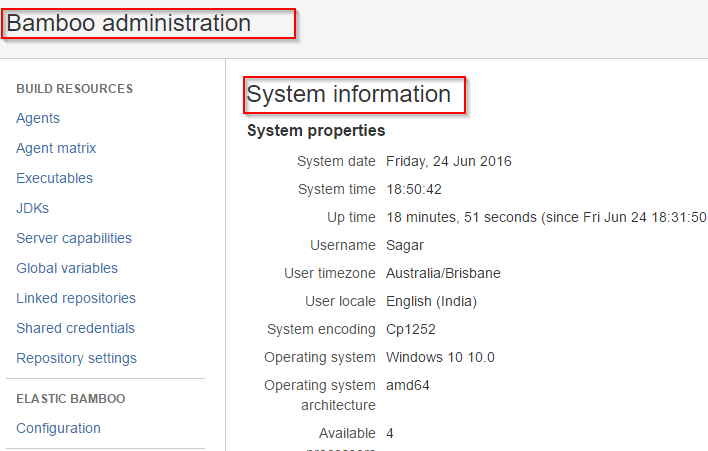The height and width of the screenshot is (451, 708).
Task: Click the BUILD RESOURCES section header
Action: (x=75, y=89)
